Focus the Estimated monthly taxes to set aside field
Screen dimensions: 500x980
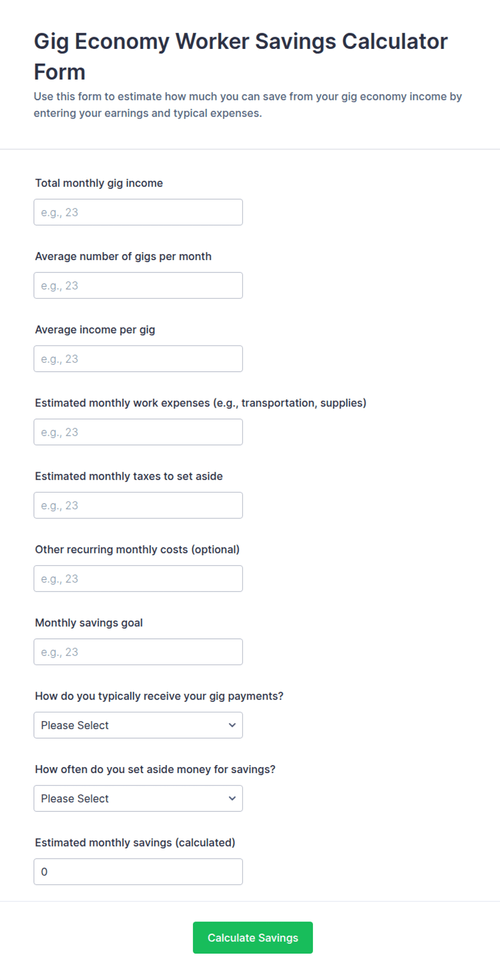point(138,505)
